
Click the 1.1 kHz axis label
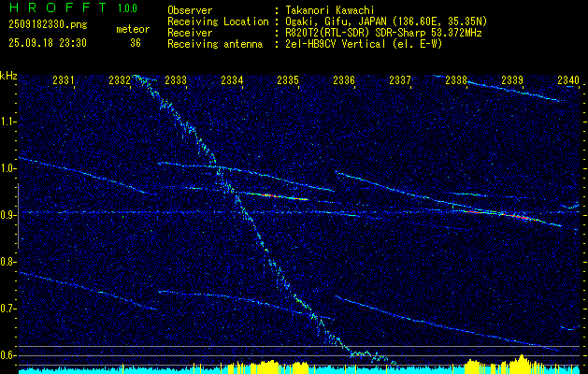8,122
